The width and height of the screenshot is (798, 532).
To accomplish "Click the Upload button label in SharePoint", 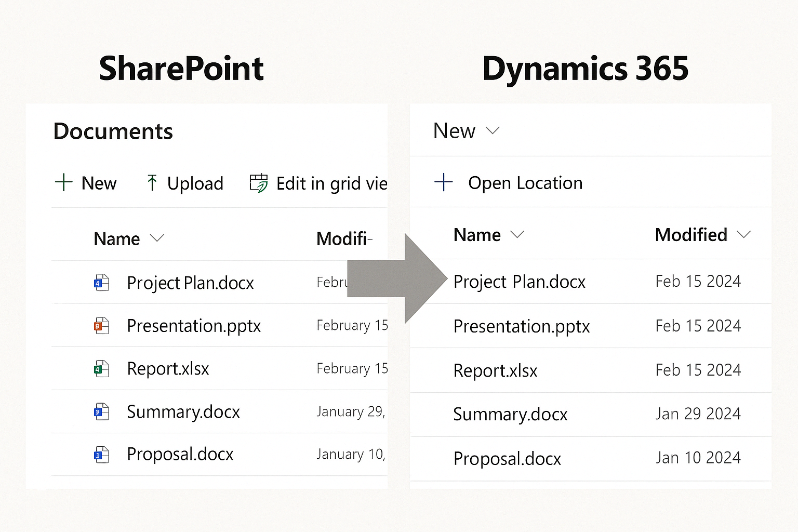I will 195,183.
